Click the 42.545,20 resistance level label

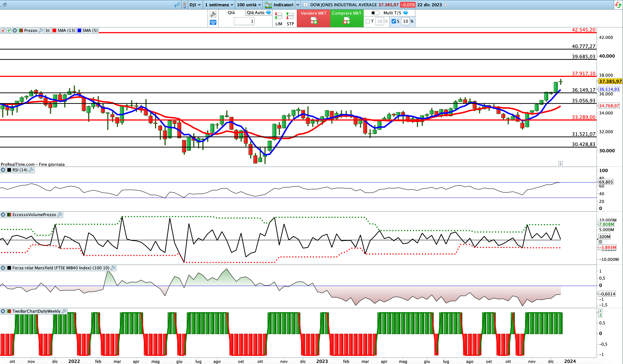[584, 30]
